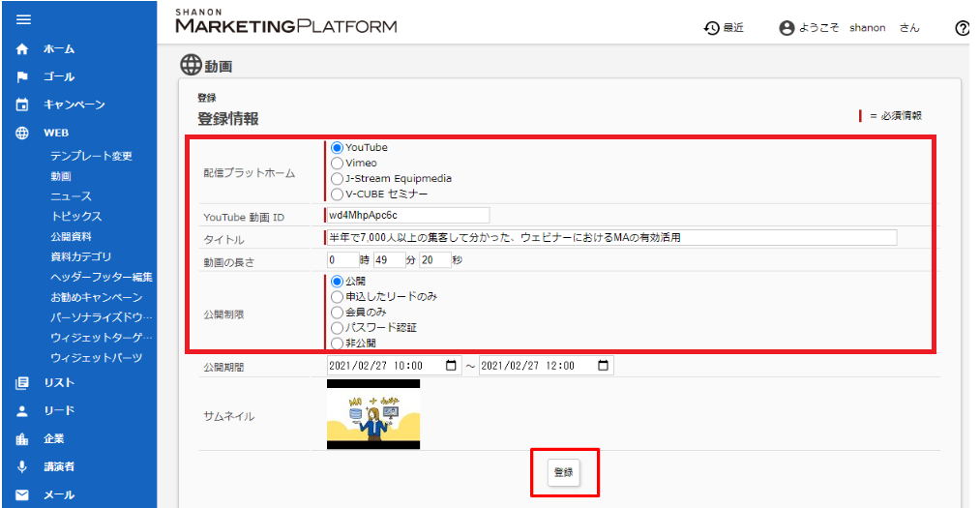Viewport: 980px width, 508px height.
Task: Select J-Stream Equipmedia radio option
Action: [337, 179]
